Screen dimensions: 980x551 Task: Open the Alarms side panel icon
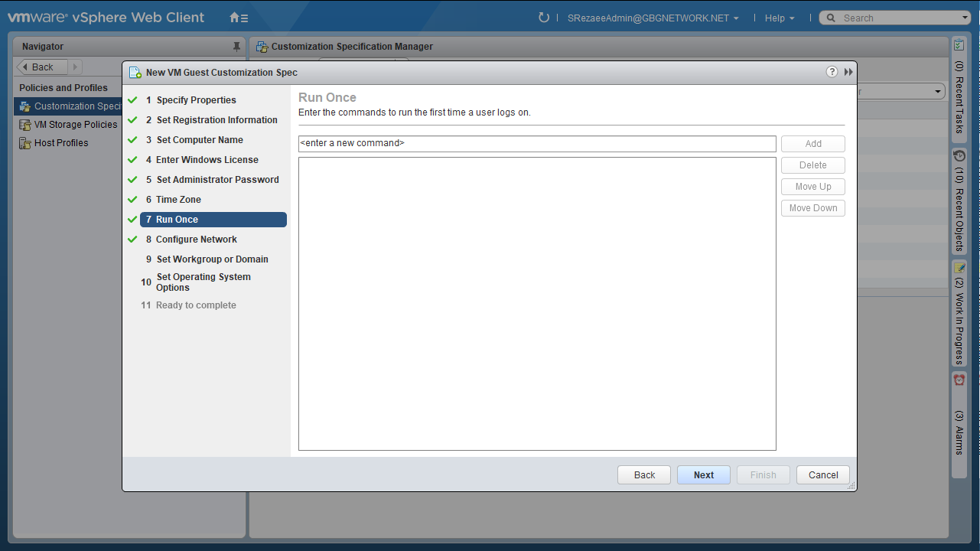click(959, 380)
